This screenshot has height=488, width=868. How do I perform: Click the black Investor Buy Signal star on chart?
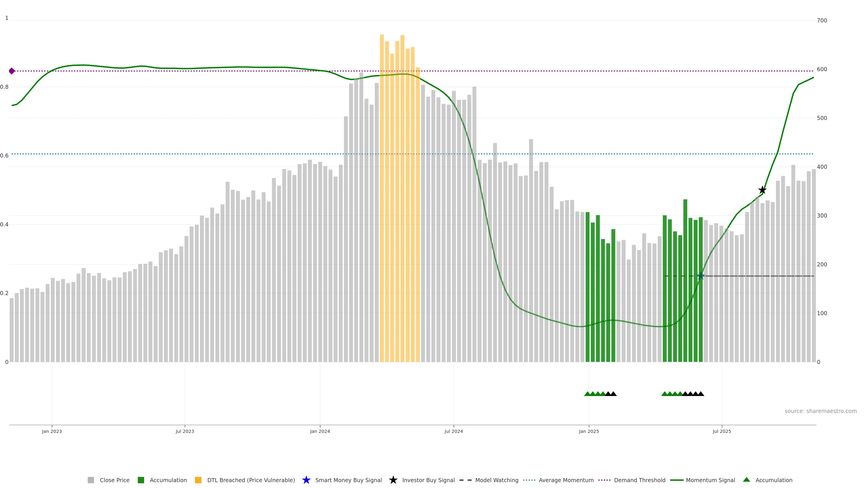point(762,190)
